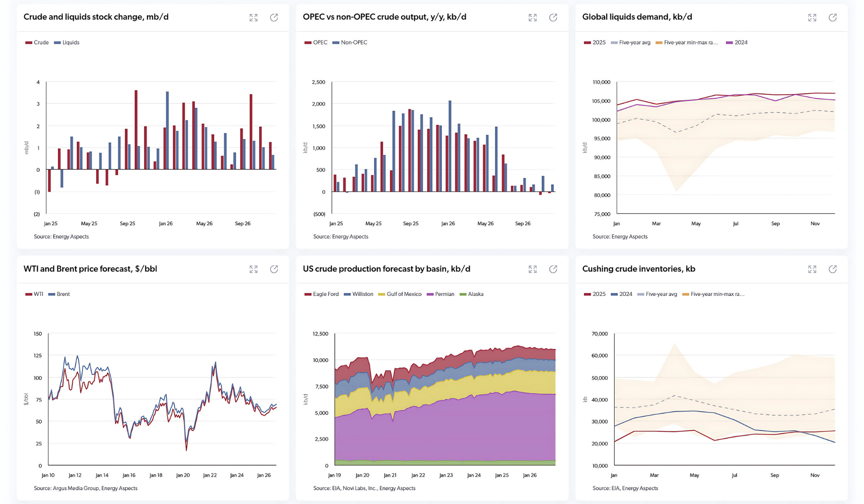Expand the WTI and Brent price forecast chart

(254, 269)
